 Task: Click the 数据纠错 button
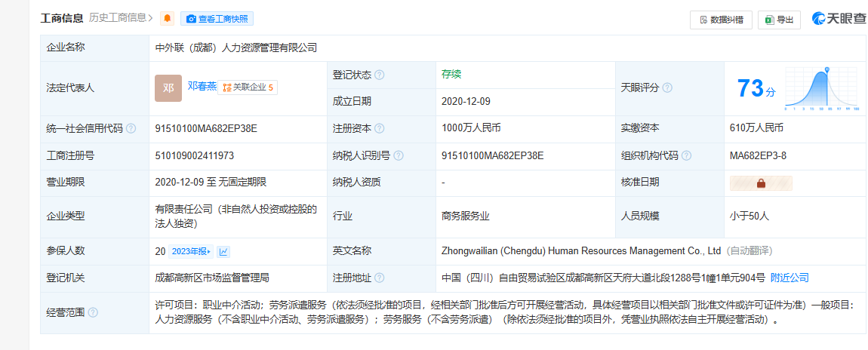click(721, 20)
